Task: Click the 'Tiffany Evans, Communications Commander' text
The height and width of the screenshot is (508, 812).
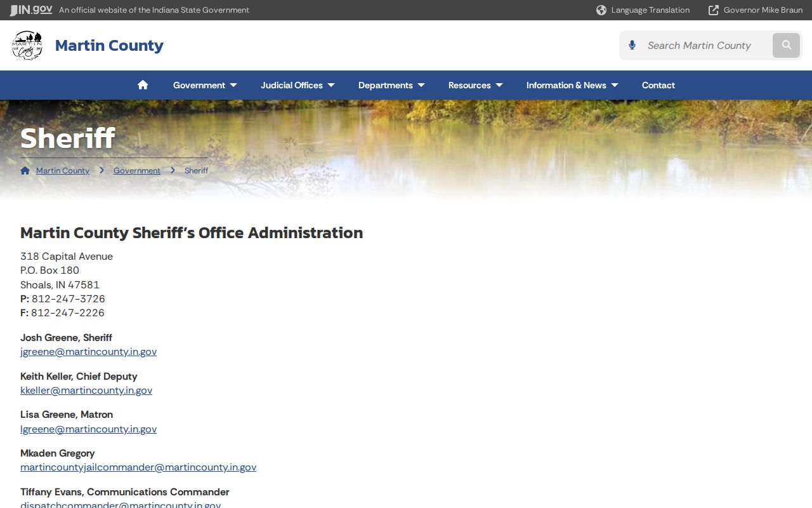Action: [x=125, y=492]
